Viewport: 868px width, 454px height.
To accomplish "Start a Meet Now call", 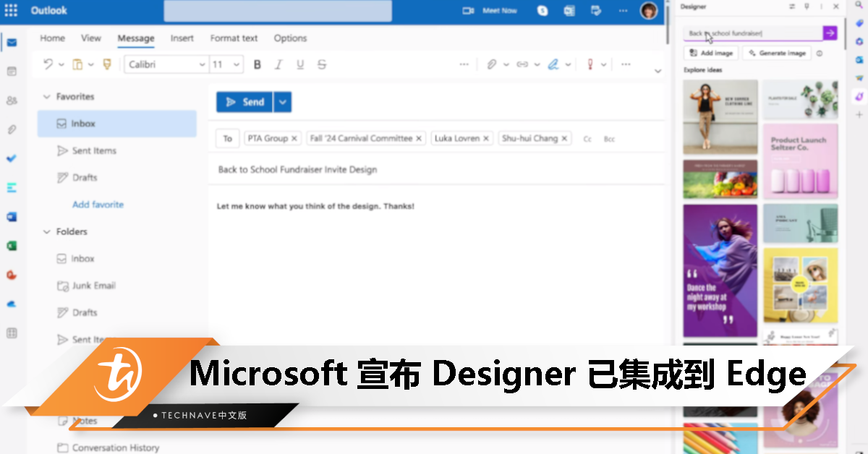I will (490, 11).
